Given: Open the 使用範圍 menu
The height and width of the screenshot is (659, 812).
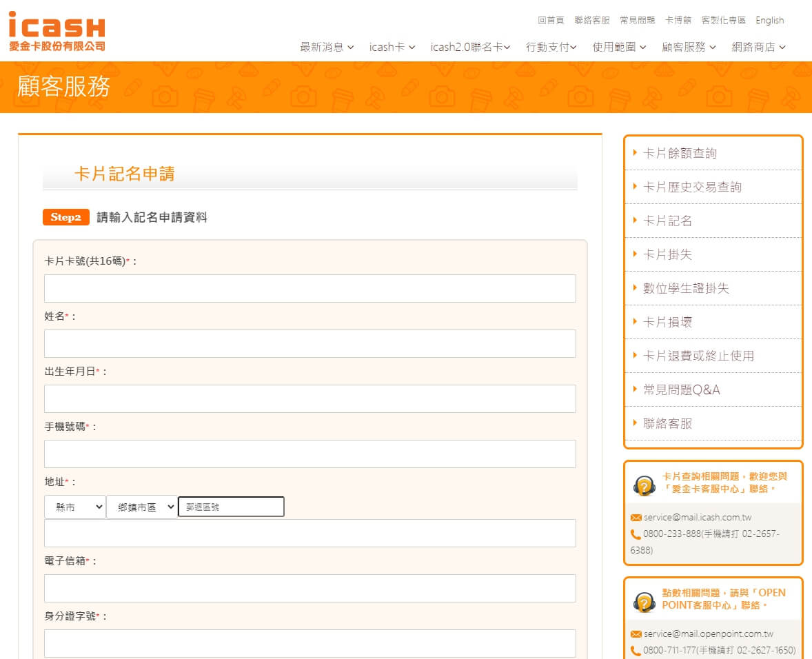Looking at the screenshot, I should point(619,47).
